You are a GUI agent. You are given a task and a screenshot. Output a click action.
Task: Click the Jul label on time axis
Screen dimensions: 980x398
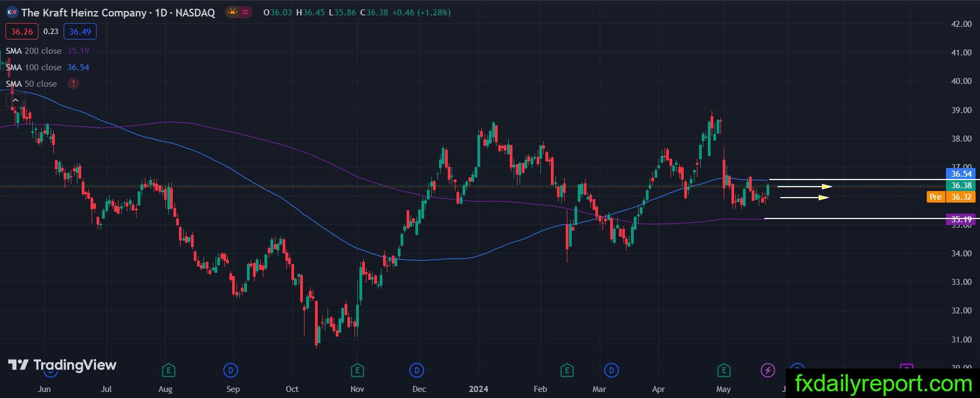click(x=106, y=389)
